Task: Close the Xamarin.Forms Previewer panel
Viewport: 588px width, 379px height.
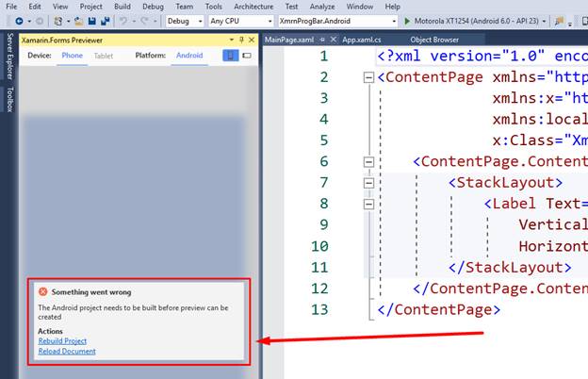Action: [x=252, y=40]
